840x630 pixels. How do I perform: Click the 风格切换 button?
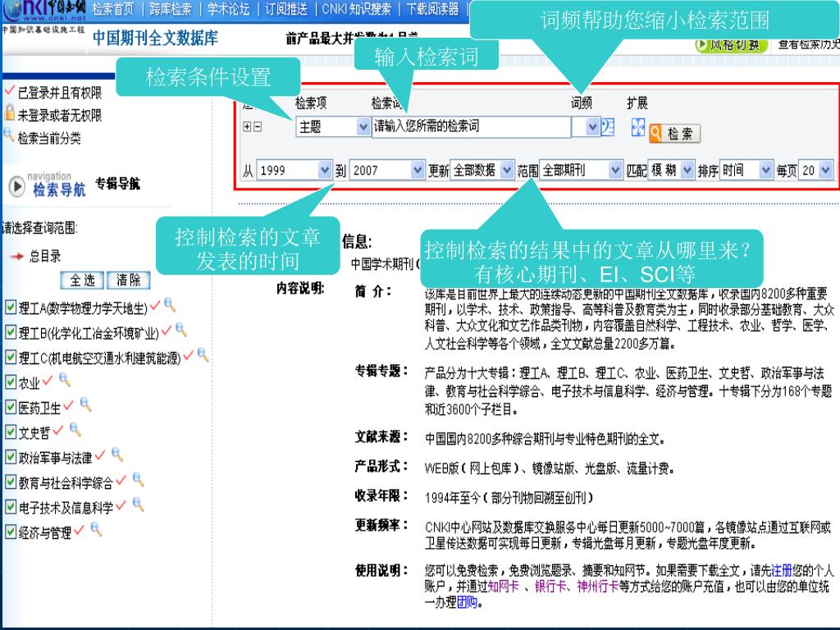point(731,44)
